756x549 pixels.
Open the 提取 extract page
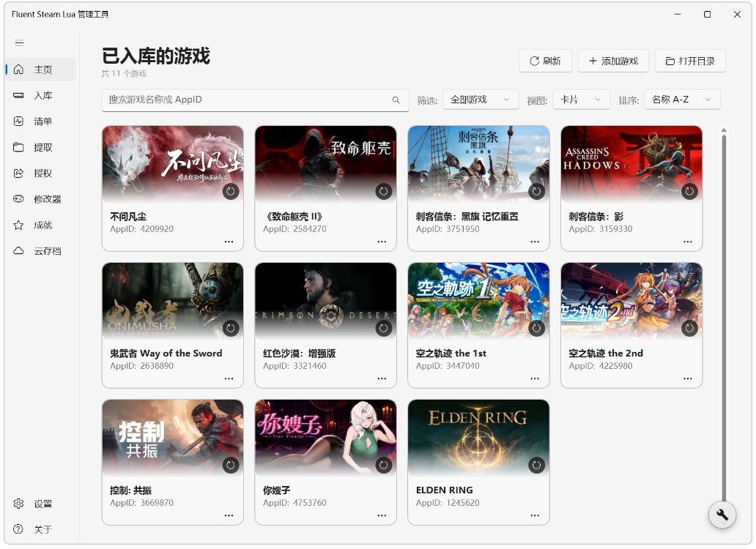click(42, 147)
